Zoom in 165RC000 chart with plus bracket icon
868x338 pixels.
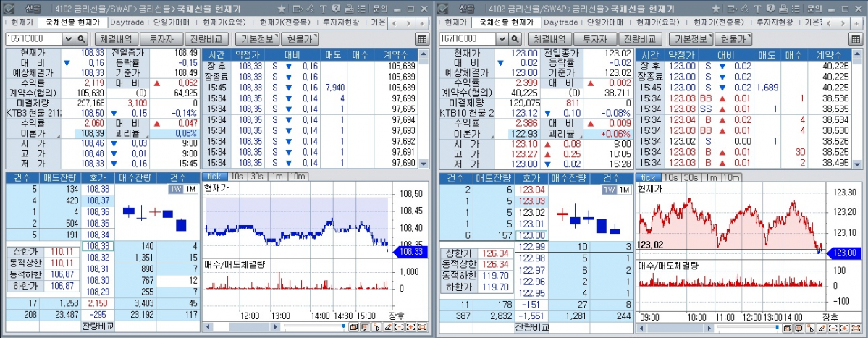pyautogui.click(x=410, y=327)
